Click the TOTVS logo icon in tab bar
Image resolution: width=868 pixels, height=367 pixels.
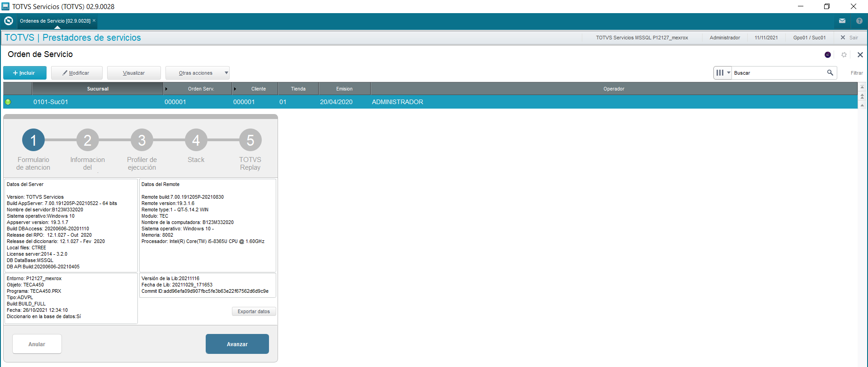point(9,21)
